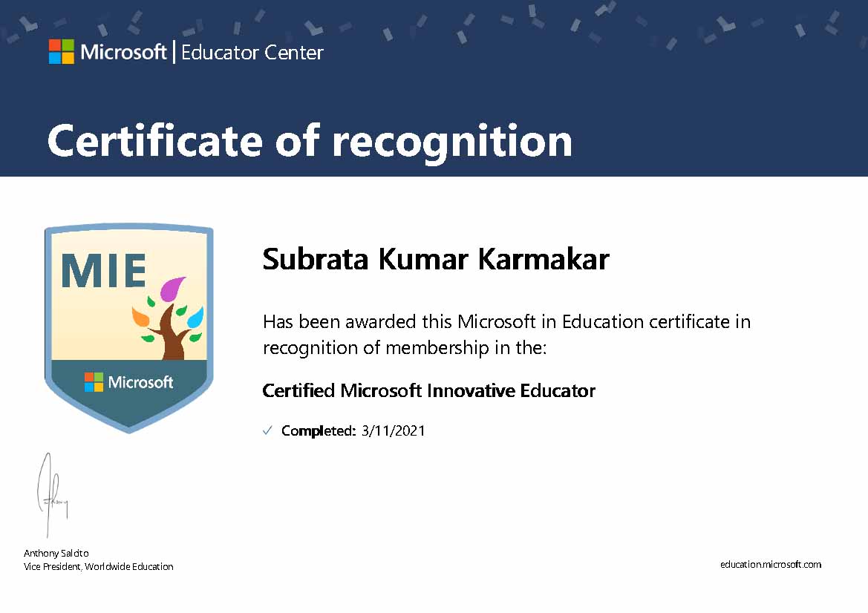Click the completion date '3/11/2021'
This screenshot has height=613, width=868.
coord(394,431)
